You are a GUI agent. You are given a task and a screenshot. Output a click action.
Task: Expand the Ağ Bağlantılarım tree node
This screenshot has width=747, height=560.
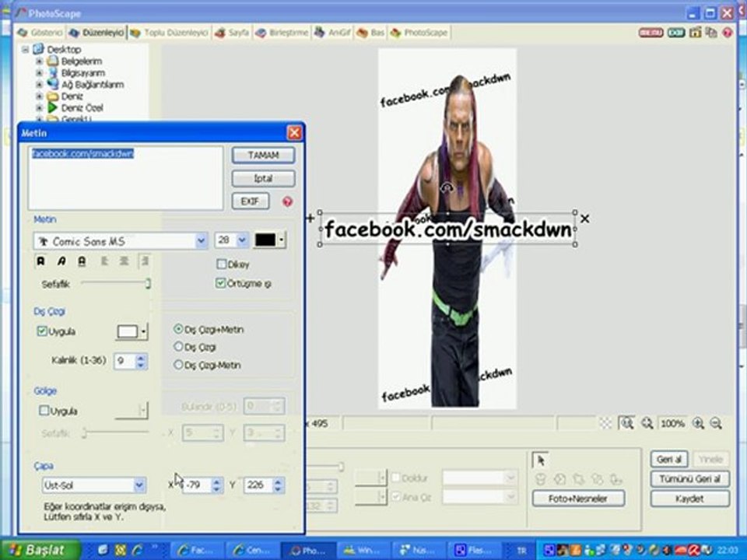pyautogui.click(x=39, y=84)
